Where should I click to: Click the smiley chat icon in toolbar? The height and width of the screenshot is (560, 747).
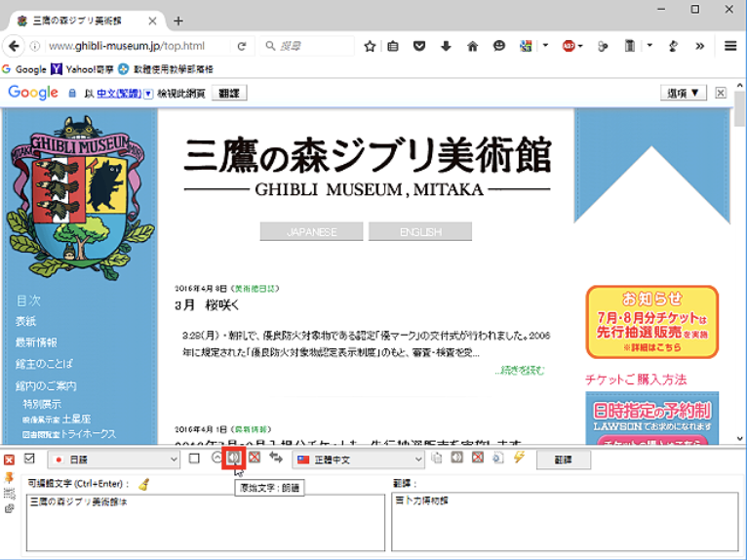pos(498,46)
